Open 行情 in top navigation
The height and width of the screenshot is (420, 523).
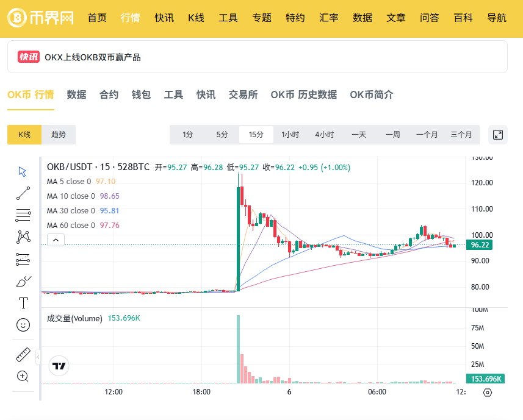[131, 18]
